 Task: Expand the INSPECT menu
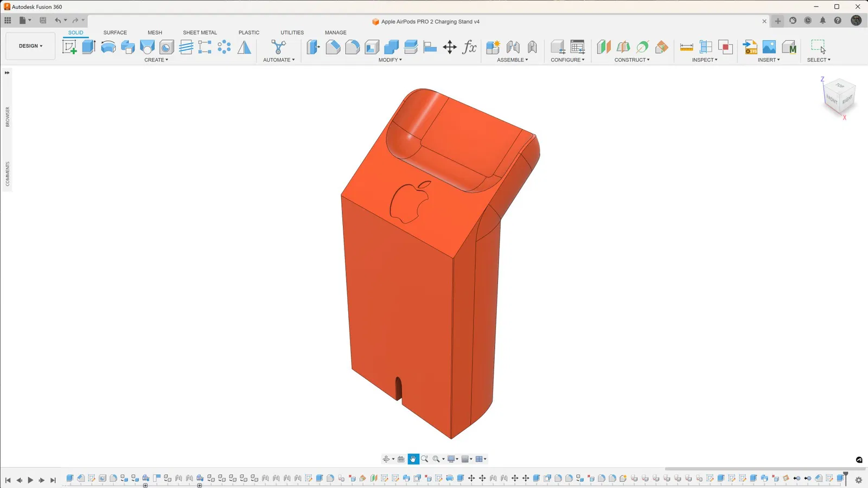705,60
